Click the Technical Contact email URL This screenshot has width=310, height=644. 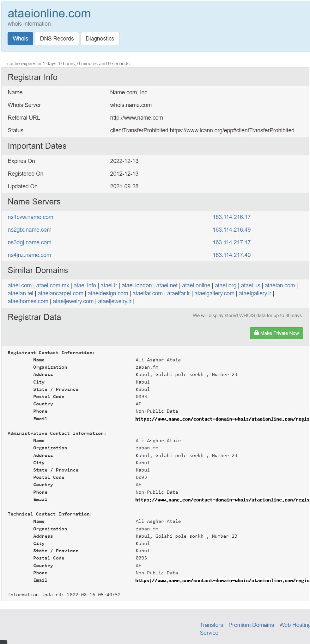[222, 581]
